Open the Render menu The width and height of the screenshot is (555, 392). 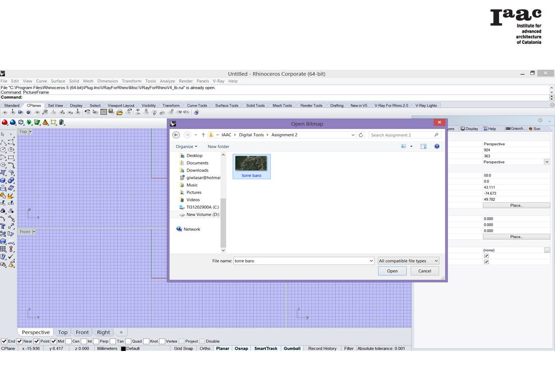(185, 81)
